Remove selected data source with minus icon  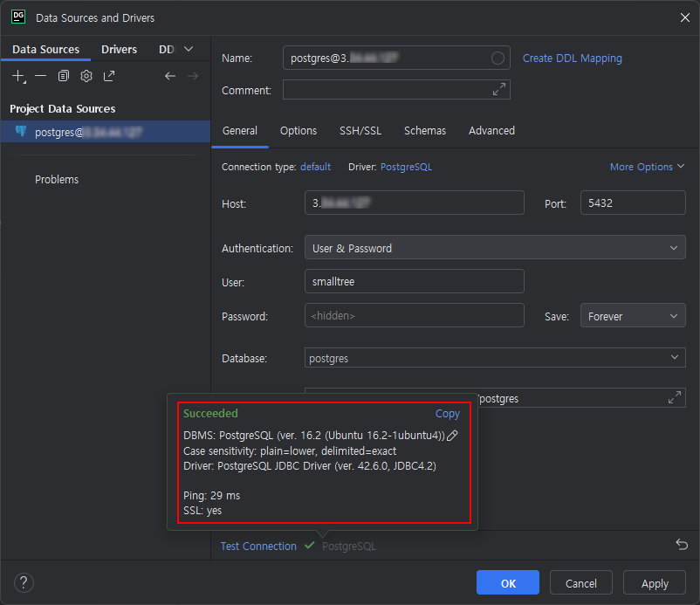pyautogui.click(x=41, y=76)
